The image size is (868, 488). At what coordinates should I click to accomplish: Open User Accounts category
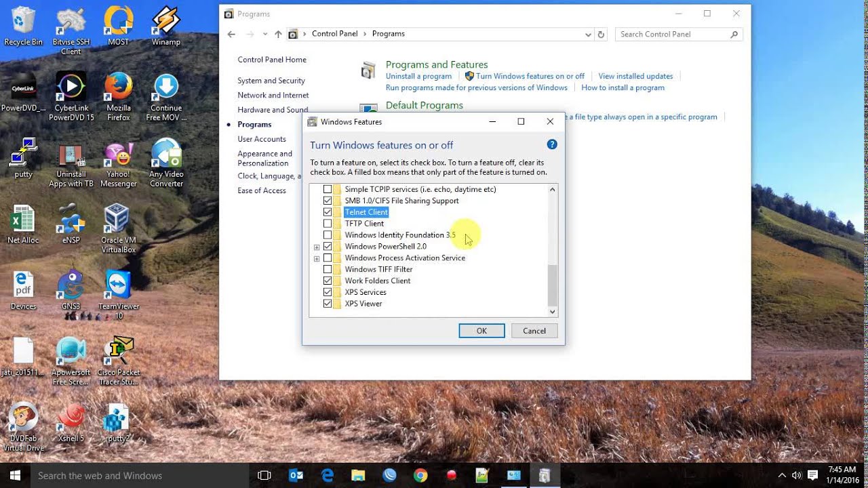tap(262, 139)
